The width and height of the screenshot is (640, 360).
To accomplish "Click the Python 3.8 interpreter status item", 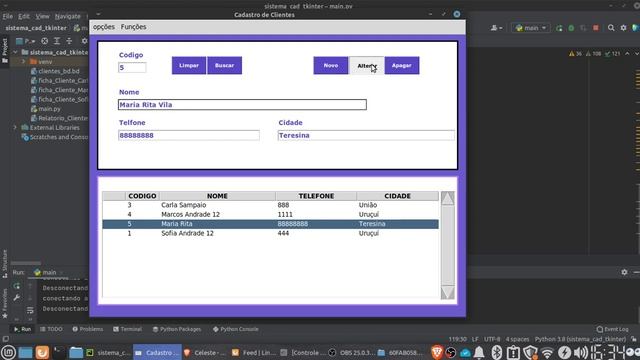I will [580, 339].
